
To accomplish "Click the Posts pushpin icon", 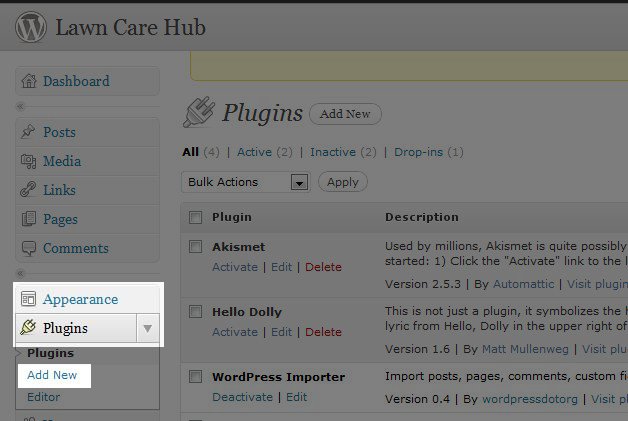I will point(29,132).
